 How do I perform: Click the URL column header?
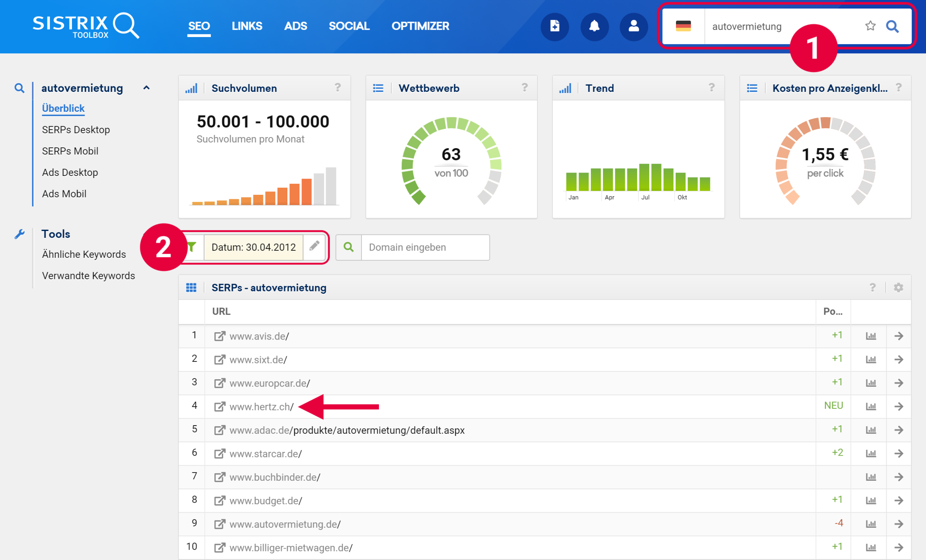click(221, 311)
